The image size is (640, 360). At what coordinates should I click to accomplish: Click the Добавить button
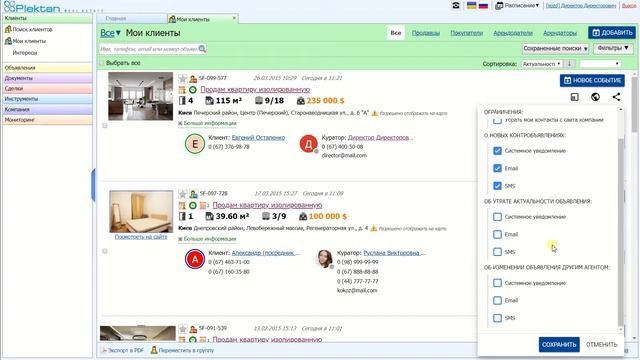(611, 32)
